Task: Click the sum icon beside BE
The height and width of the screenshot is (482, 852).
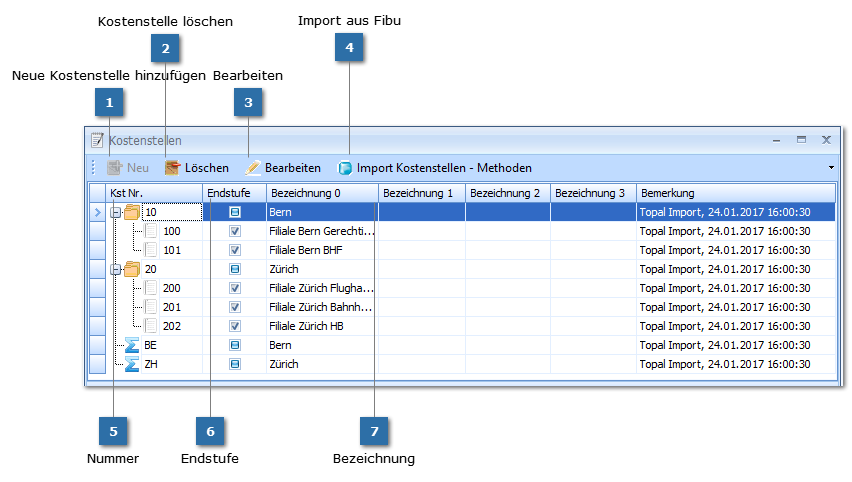Action: tap(131, 345)
